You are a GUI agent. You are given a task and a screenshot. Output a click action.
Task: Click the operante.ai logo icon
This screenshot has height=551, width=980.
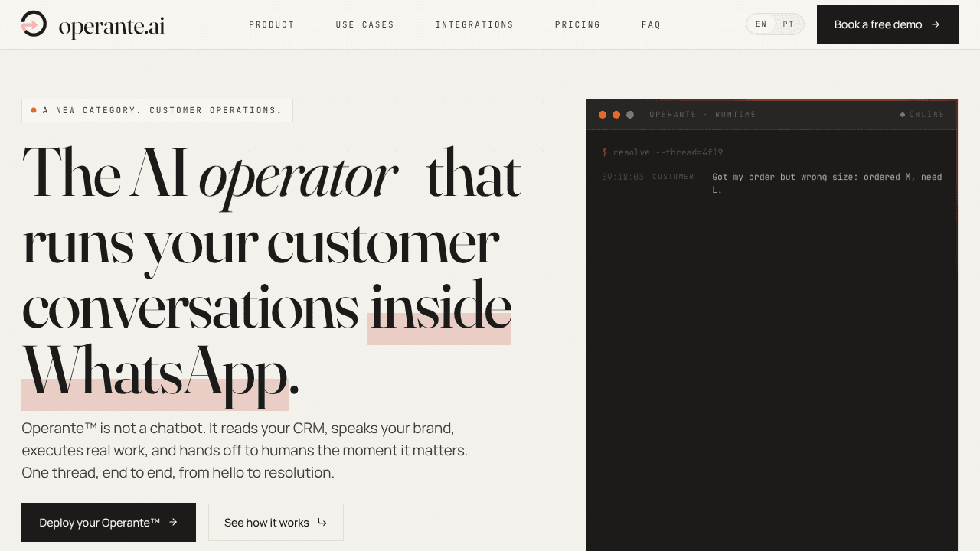34,24
